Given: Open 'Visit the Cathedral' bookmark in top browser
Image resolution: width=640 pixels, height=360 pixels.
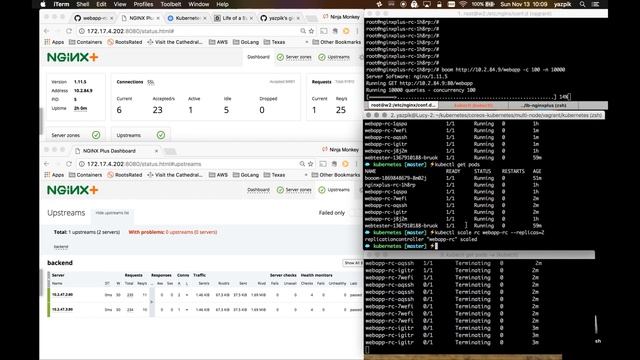Looking at the screenshot, I should pos(174,42).
